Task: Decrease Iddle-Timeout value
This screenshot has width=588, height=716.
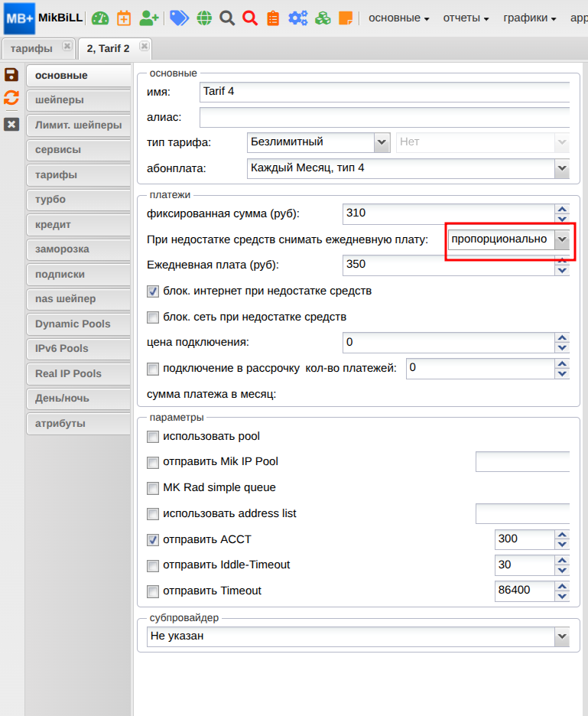Action: click(562, 570)
